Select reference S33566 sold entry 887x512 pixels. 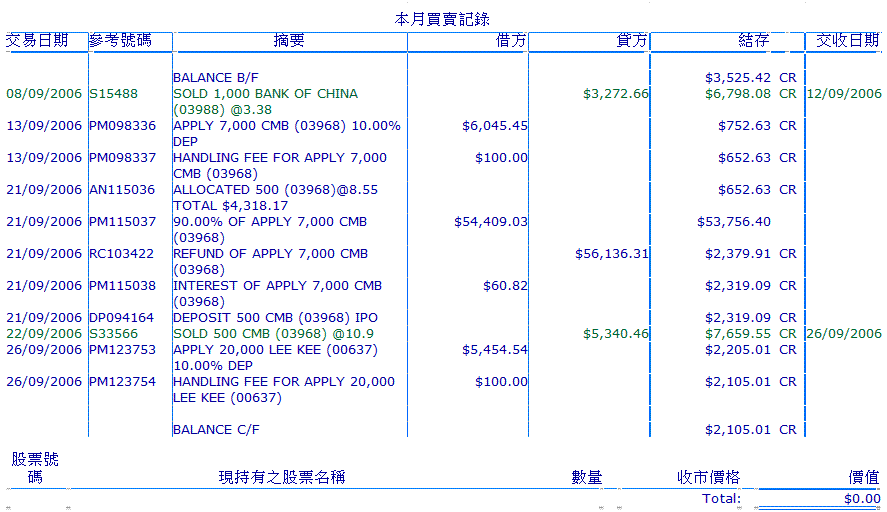(x=113, y=334)
